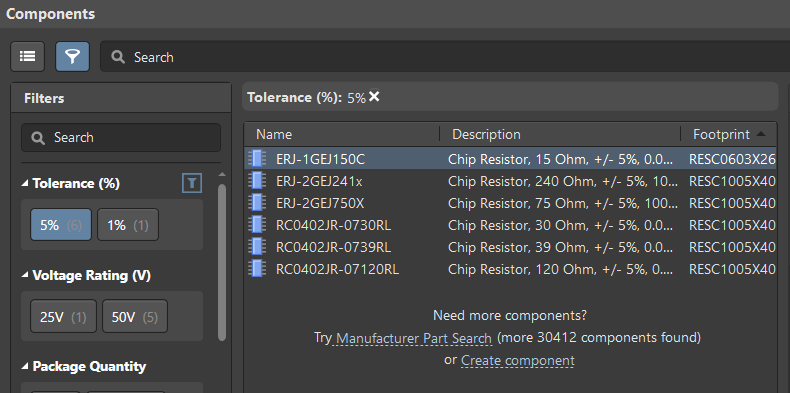Select component RC0402JR-0730RL
Viewport: 790px width, 393px height.
pyautogui.click(x=333, y=225)
